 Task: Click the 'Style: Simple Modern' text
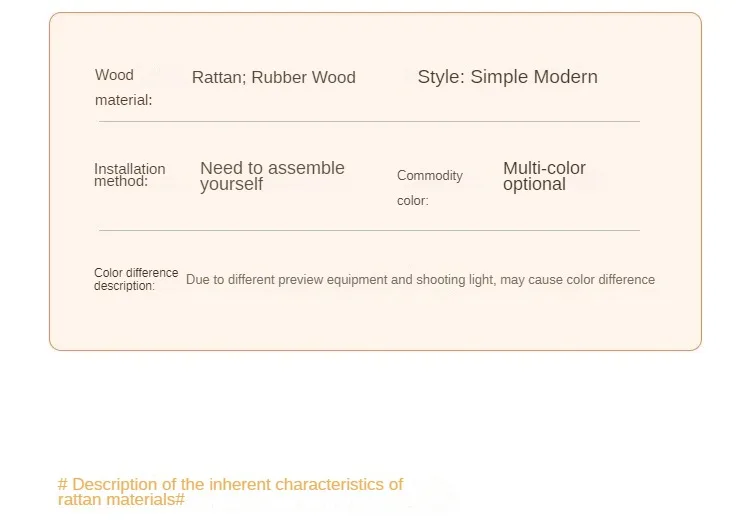pyautogui.click(x=507, y=77)
